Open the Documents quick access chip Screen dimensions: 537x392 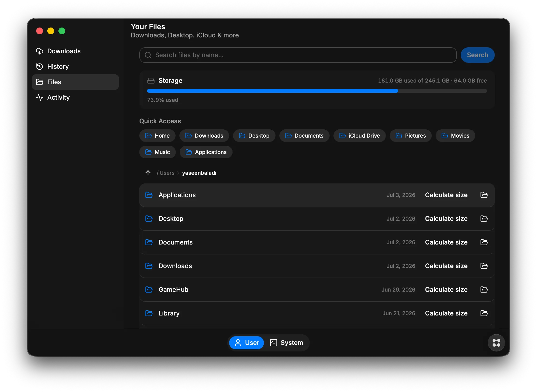click(x=304, y=136)
